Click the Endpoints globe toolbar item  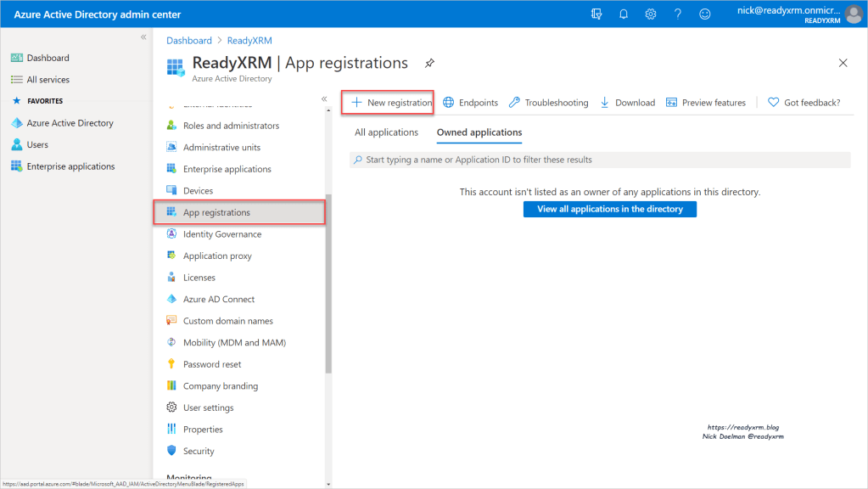(x=470, y=103)
